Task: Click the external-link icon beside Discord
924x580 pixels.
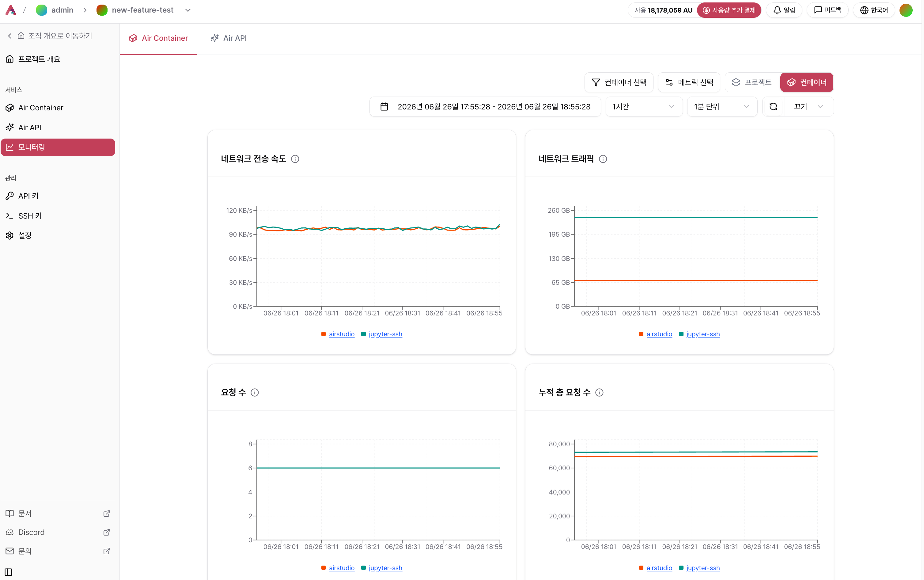Action: [107, 532]
